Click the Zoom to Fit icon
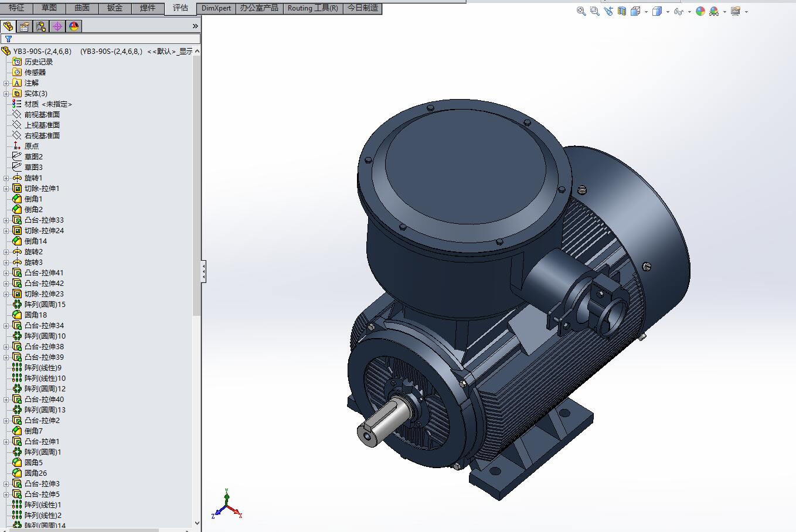 click(581, 11)
